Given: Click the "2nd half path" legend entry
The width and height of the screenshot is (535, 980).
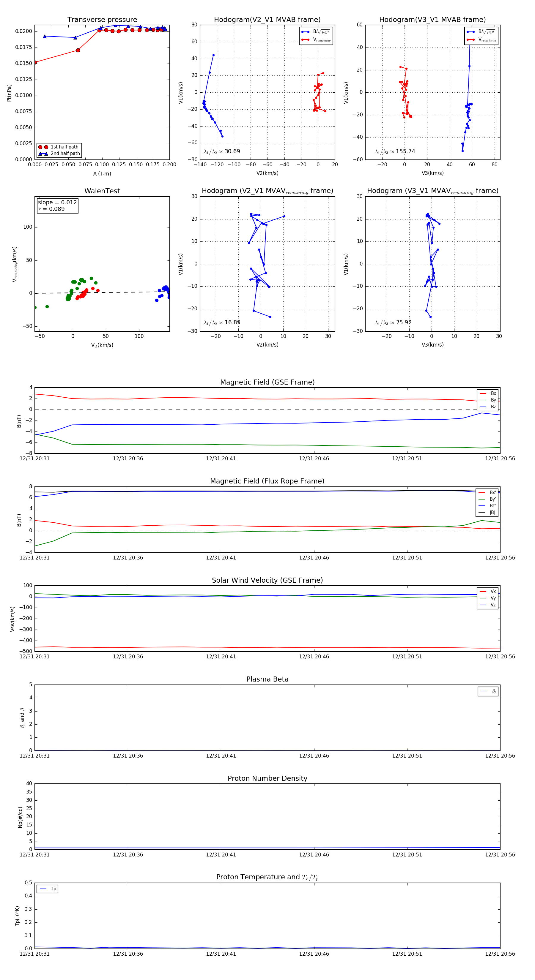Looking at the screenshot, I should pyautogui.click(x=59, y=154).
